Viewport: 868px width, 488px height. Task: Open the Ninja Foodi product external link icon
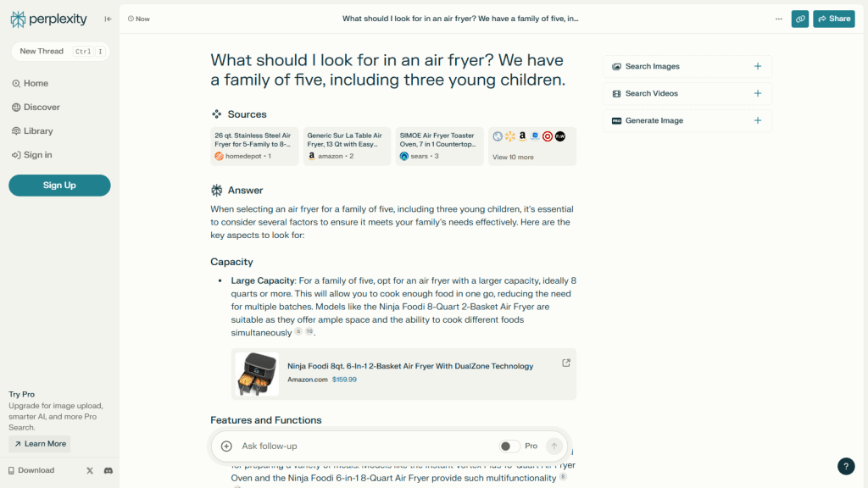(x=566, y=363)
